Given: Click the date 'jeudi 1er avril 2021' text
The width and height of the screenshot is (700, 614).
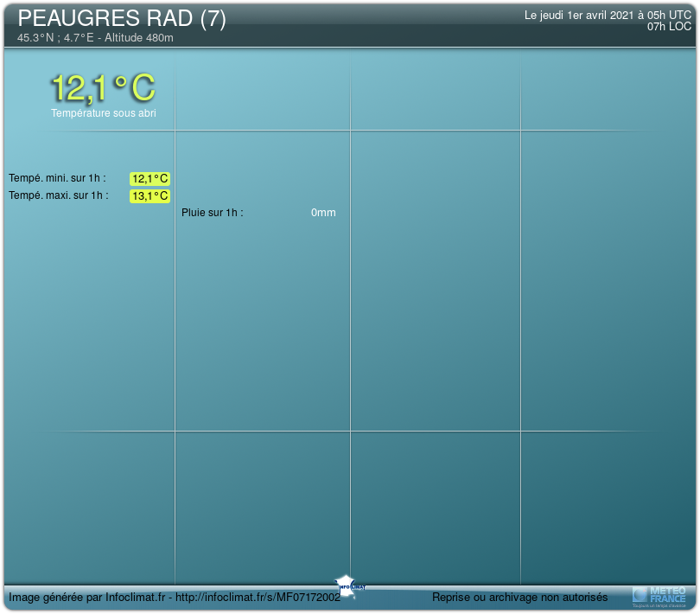Looking at the screenshot, I should 579,15.
